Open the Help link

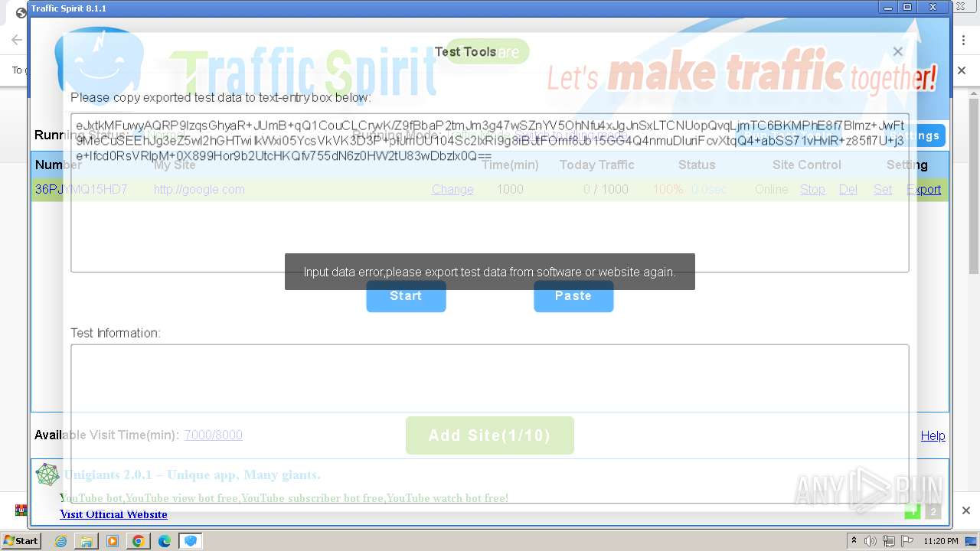[x=933, y=435]
